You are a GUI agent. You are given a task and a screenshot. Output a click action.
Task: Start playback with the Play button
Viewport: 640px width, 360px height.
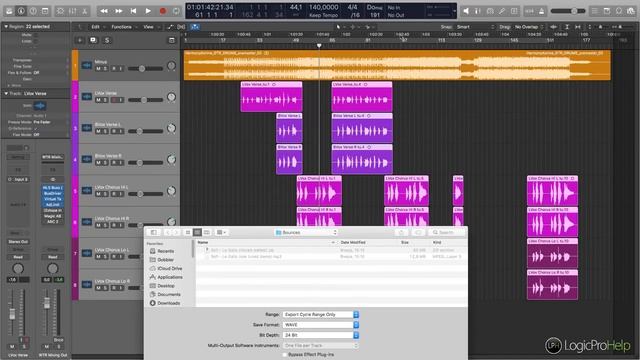click(x=148, y=11)
